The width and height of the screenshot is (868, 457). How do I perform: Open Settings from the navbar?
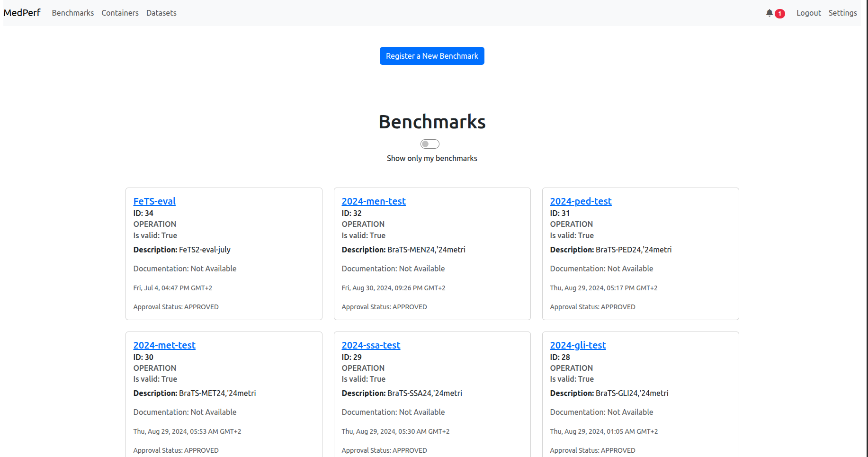point(842,13)
